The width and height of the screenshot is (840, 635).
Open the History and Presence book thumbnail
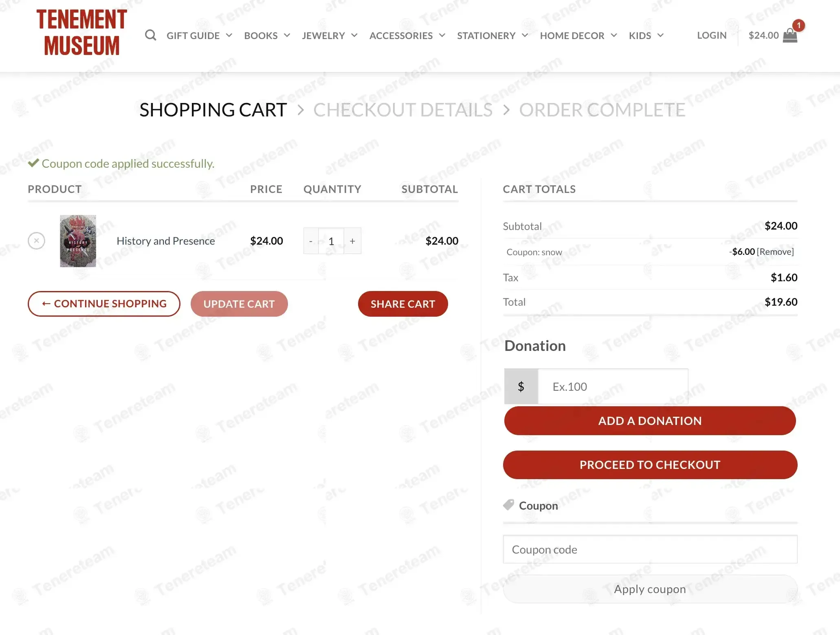pyautogui.click(x=78, y=241)
